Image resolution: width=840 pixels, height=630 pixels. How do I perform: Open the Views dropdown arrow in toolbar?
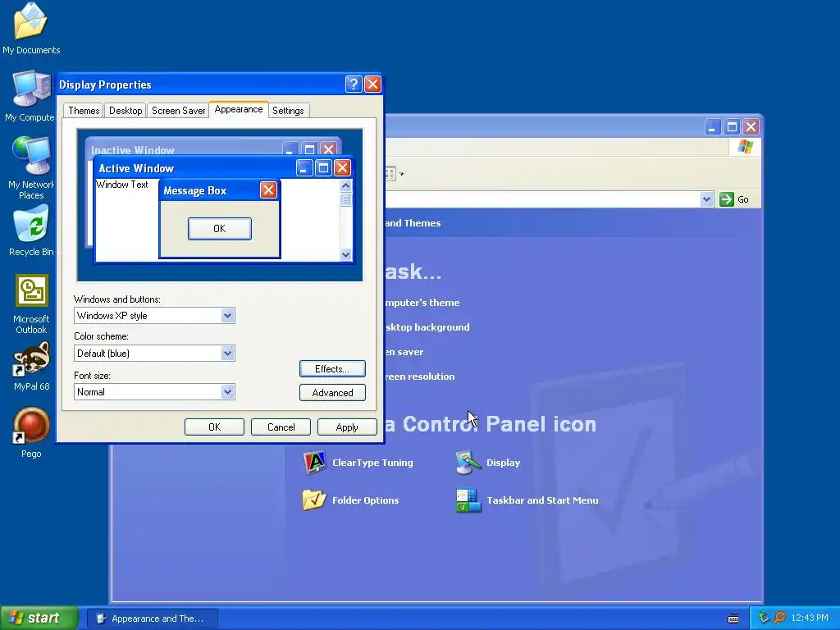(402, 174)
